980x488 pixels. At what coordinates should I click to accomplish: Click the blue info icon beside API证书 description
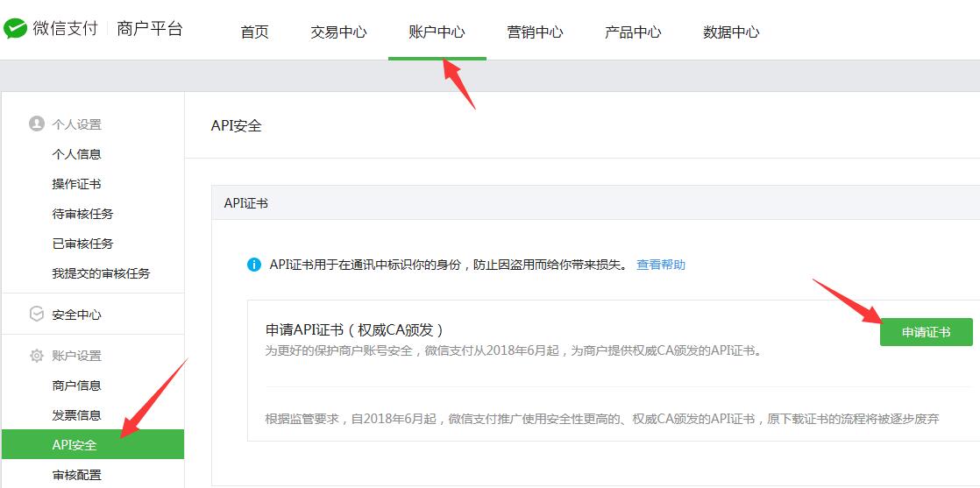tap(254, 265)
